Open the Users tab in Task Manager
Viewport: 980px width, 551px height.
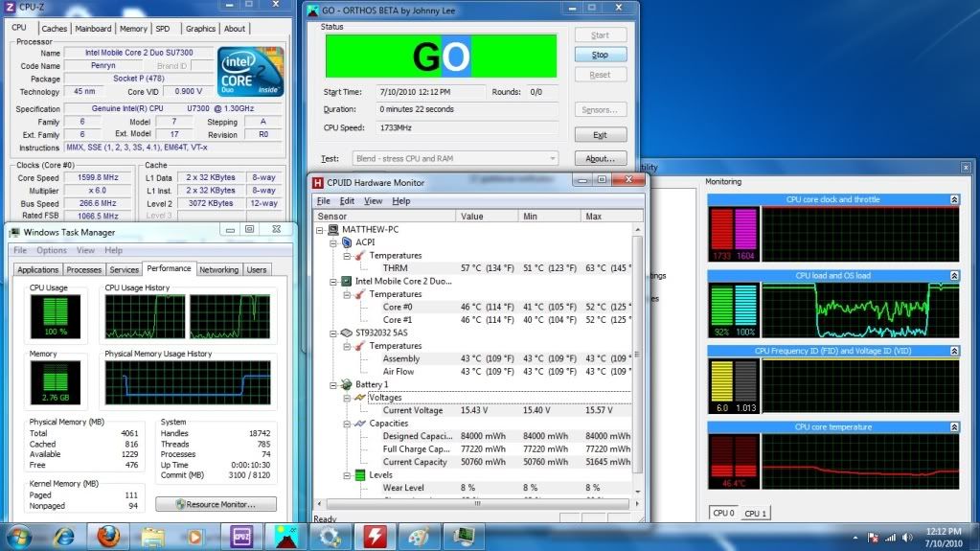pyautogui.click(x=256, y=269)
